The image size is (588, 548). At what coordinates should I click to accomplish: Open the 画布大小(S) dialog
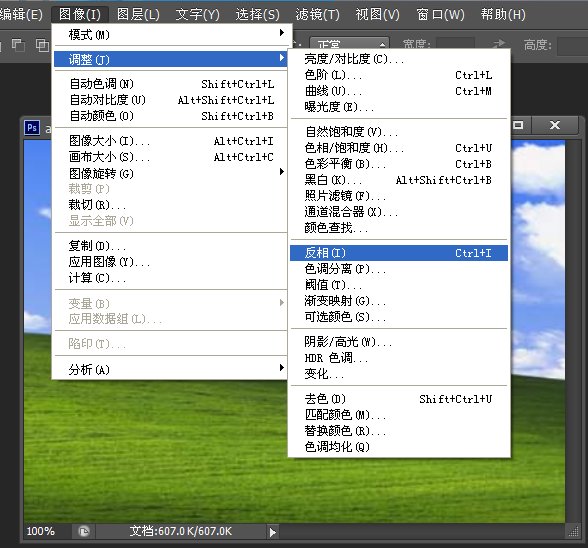(x=171, y=157)
